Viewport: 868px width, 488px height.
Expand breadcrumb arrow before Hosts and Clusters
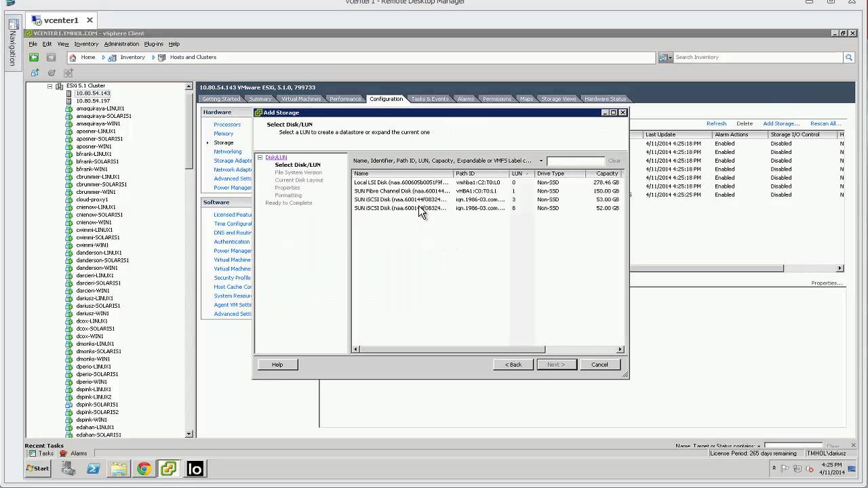(x=153, y=58)
